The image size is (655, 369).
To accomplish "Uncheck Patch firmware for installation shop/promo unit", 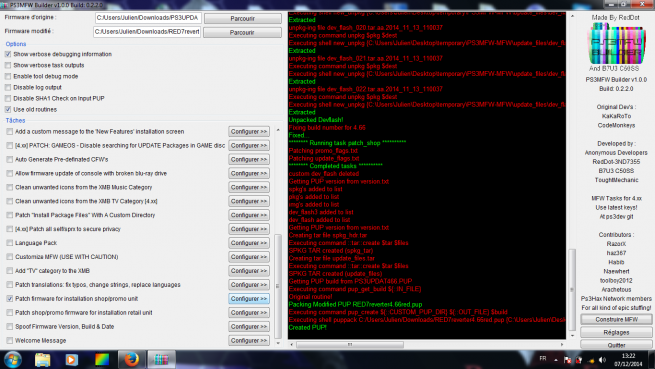I will click(10, 299).
